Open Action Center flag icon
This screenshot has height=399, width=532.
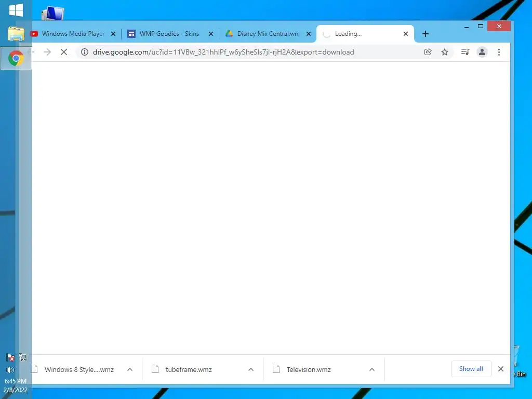pyautogui.click(x=10, y=357)
